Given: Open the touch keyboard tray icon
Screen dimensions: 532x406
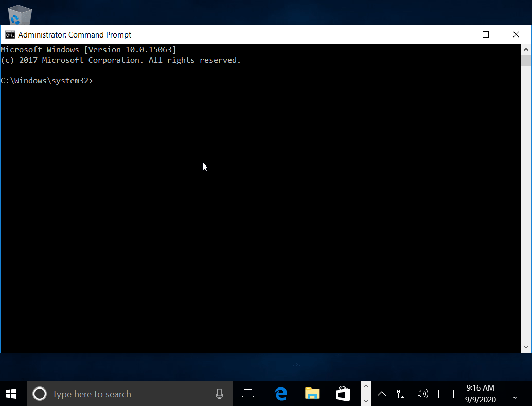Looking at the screenshot, I should 446,394.
